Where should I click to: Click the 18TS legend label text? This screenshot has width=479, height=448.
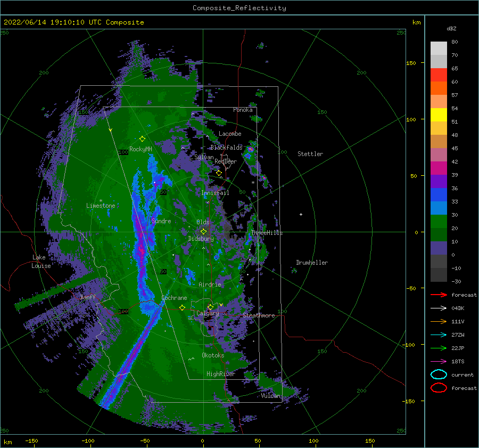coord(458,362)
